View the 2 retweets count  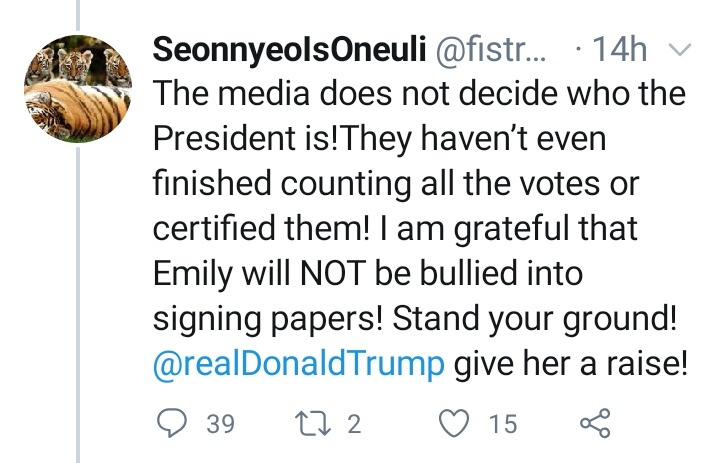coord(354,423)
